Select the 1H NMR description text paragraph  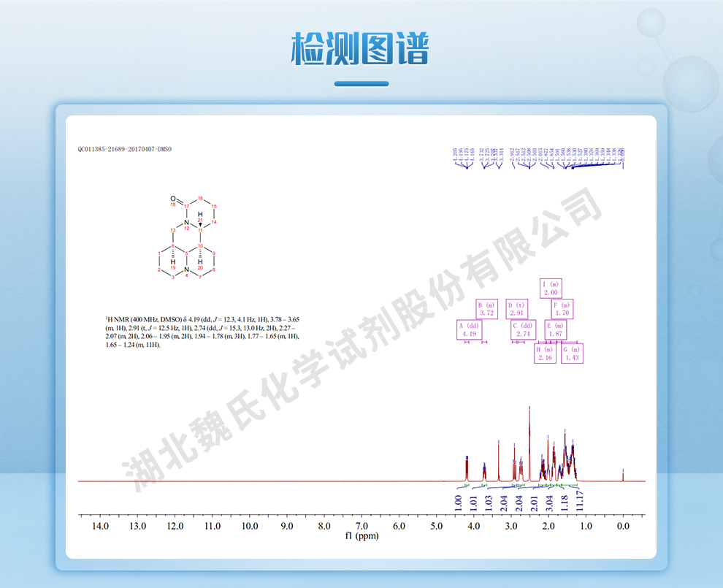click(x=202, y=332)
